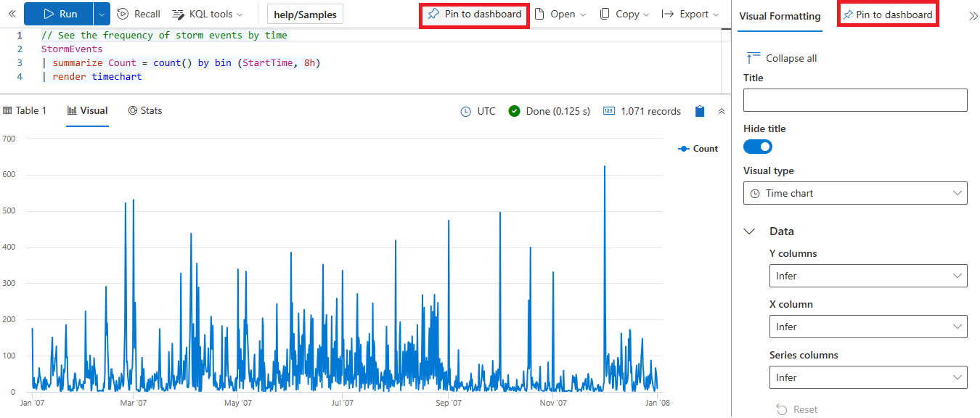Click StormEvents on query line 2
980x418 pixels.
coord(72,49)
